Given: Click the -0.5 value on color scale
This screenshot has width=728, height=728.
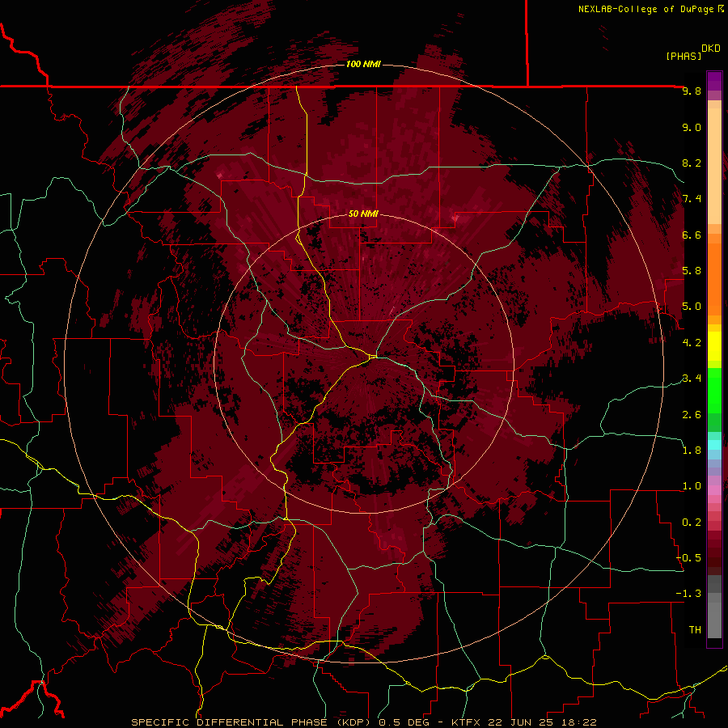Looking at the screenshot, I should click(689, 558).
